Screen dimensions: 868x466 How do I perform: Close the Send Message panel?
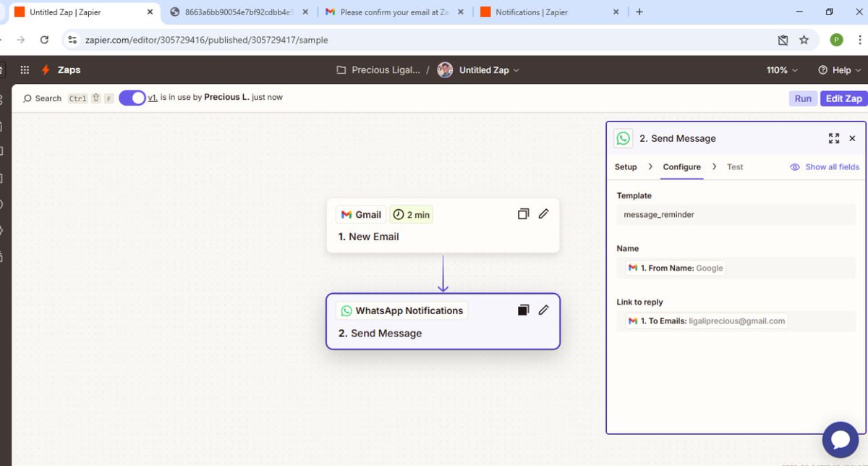tap(852, 138)
